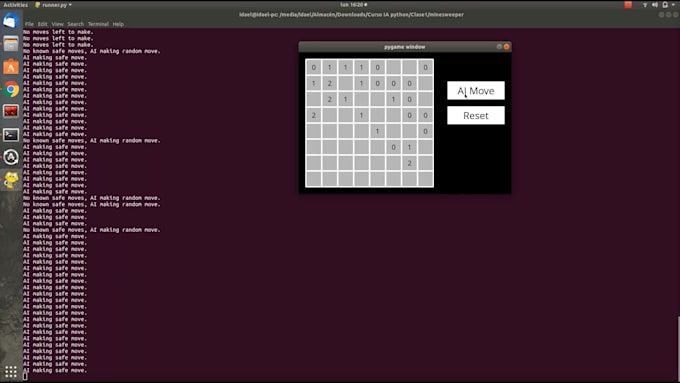The height and width of the screenshot is (383, 680).
Task: Click the Python snake dock icon
Action: coord(11,180)
